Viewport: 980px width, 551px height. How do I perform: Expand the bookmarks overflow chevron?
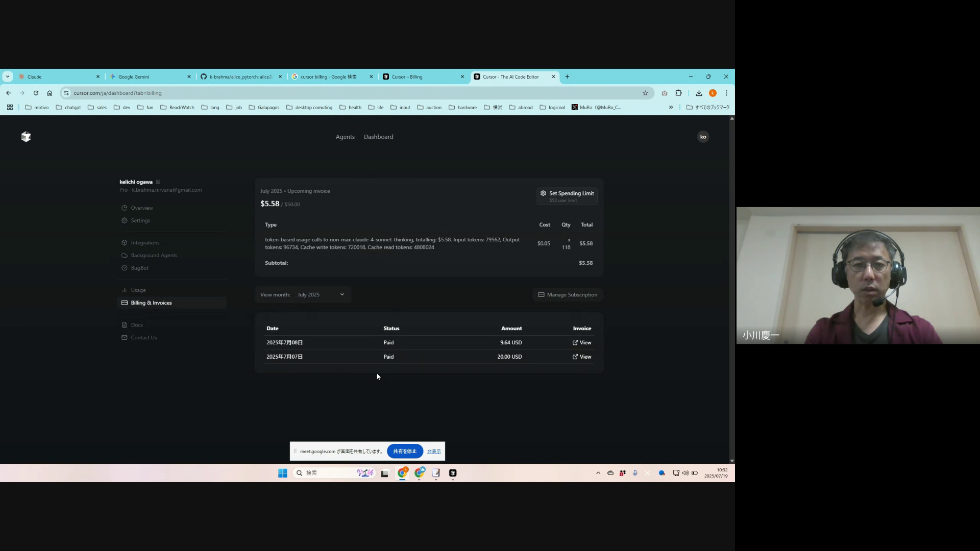pyautogui.click(x=671, y=108)
